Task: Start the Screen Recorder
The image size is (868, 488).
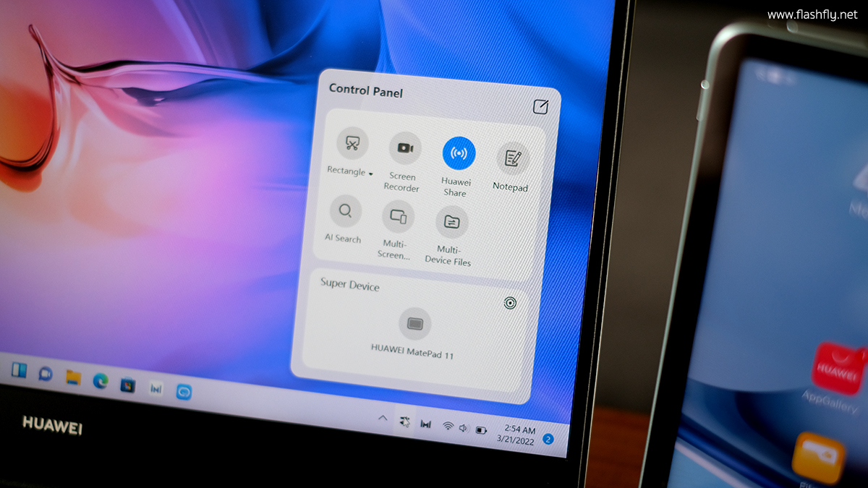Action: tap(405, 148)
